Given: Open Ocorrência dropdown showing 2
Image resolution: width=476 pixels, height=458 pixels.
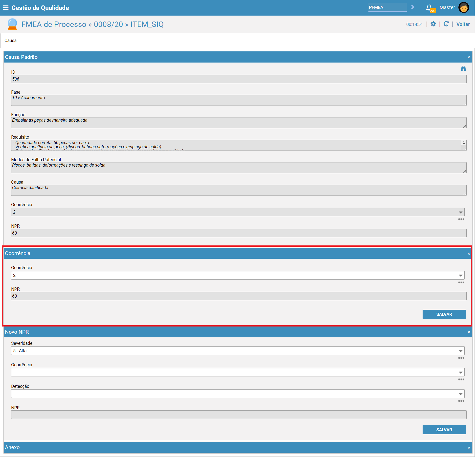Looking at the screenshot, I should (238, 276).
